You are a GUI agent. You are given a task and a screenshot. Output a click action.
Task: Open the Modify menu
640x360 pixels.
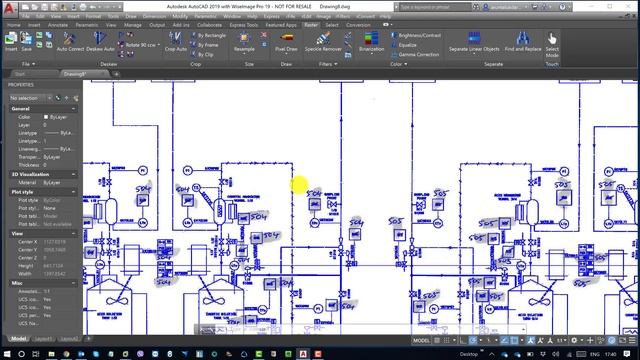pos(180,16)
